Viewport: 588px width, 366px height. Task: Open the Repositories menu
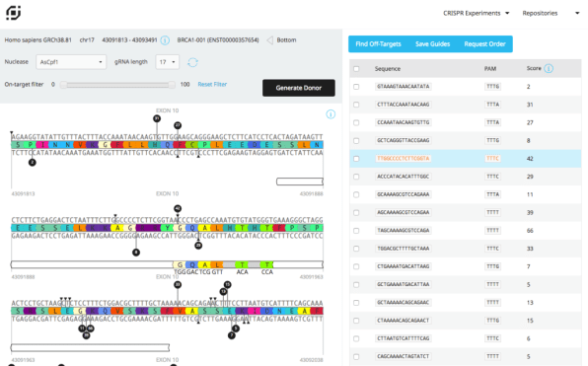pyautogui.click(x=551, y=13)
